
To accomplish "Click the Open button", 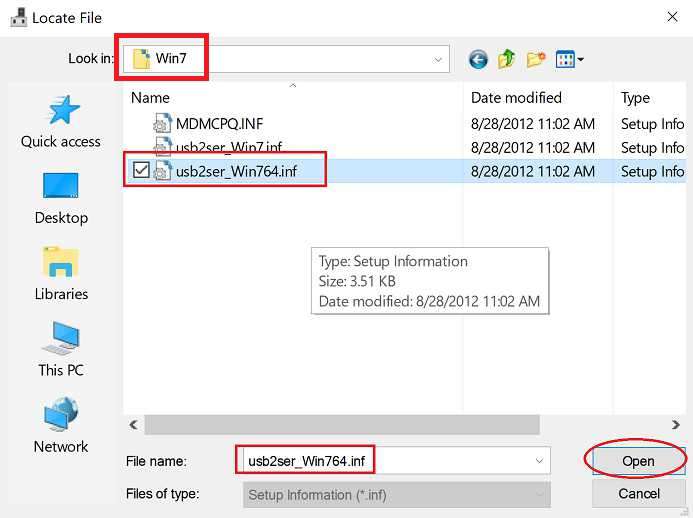I will pyautogui.click(x=638, y=461).
